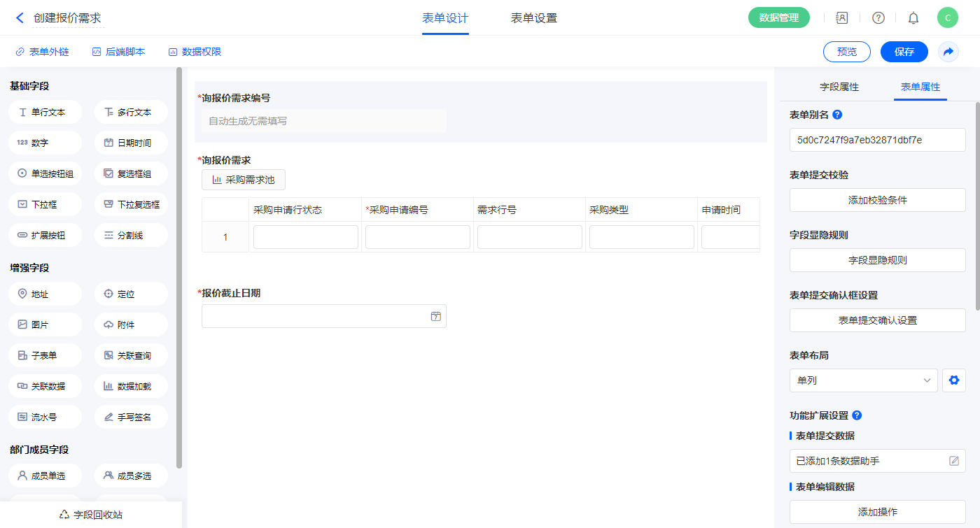Open the notifications bell icon

click(913, 18)
